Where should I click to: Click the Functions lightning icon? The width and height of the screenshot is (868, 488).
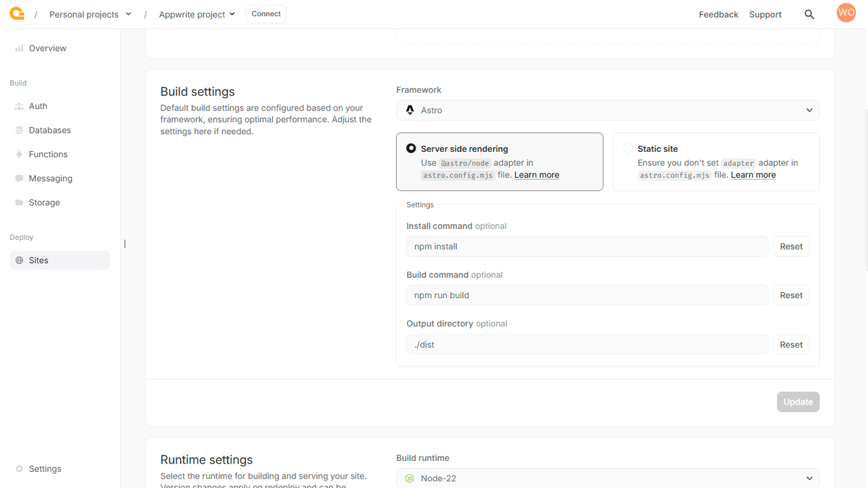click(19, 155)
